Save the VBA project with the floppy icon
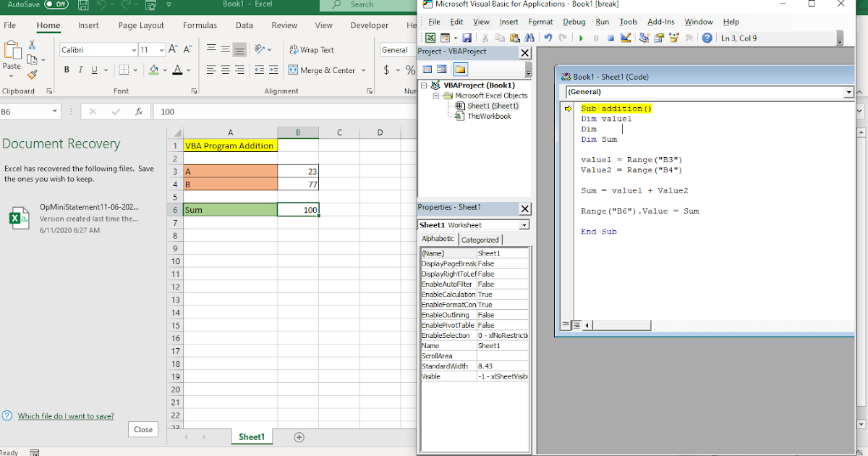 coord(467,38)
